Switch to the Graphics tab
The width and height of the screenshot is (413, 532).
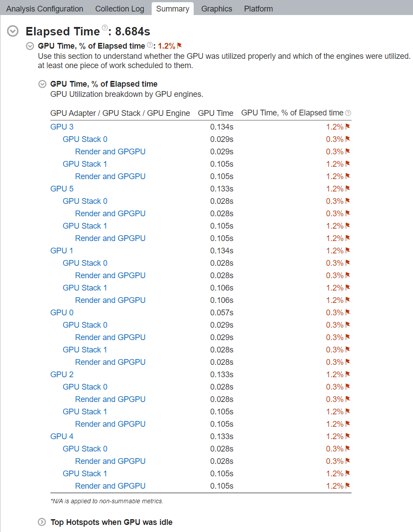(x=217, y=9)
